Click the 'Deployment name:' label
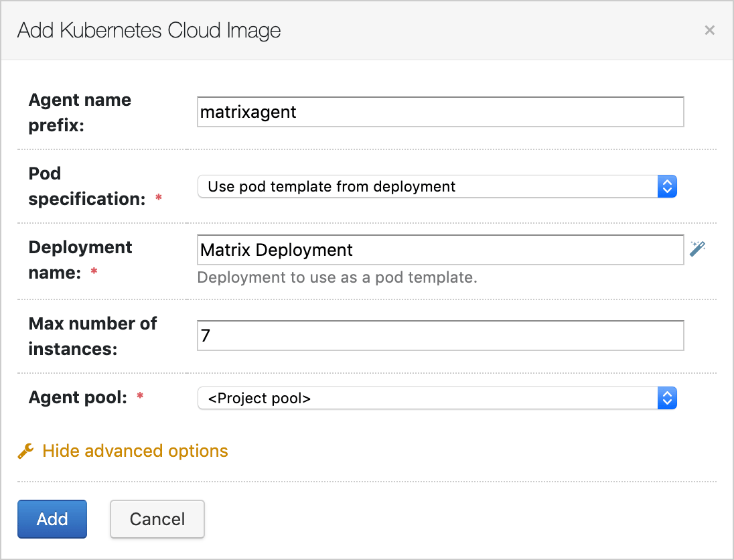734x560 pixels. [x=80, y=260]
